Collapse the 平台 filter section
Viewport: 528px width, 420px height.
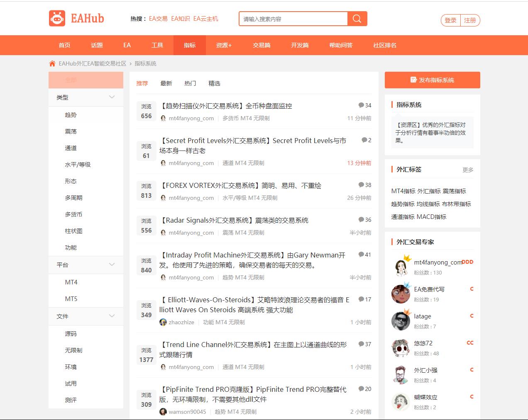112,265
